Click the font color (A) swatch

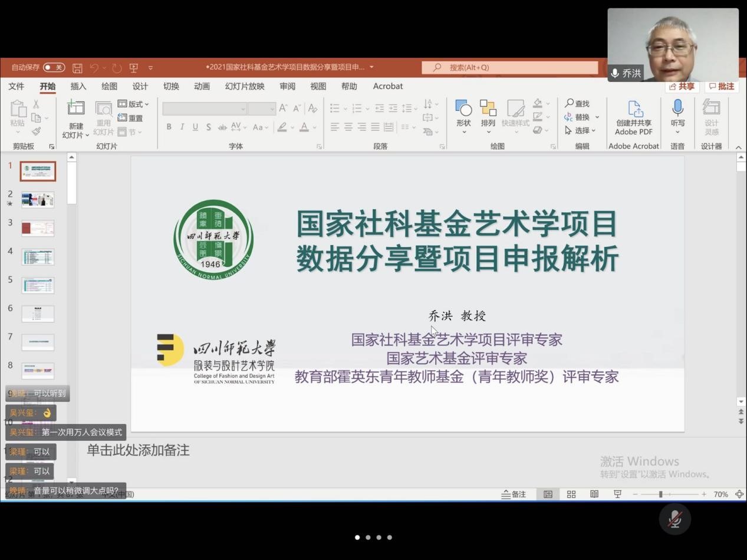tap(304, 127)
